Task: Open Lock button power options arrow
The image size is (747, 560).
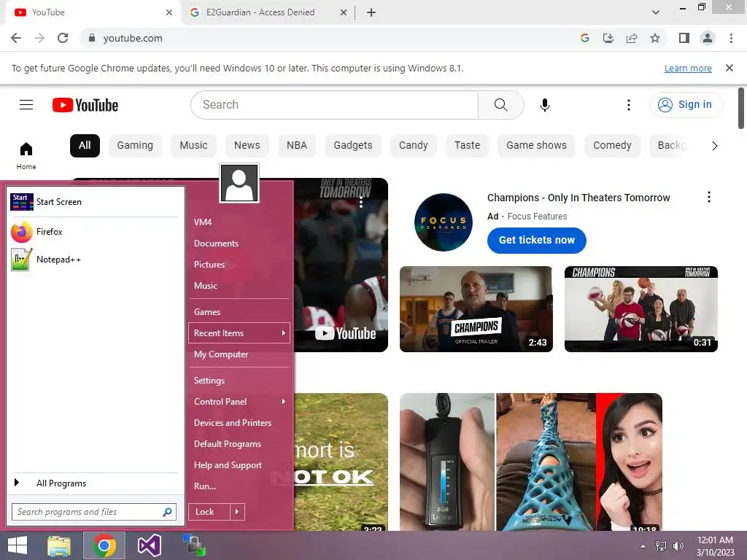Action: click(x=237, y=512)
